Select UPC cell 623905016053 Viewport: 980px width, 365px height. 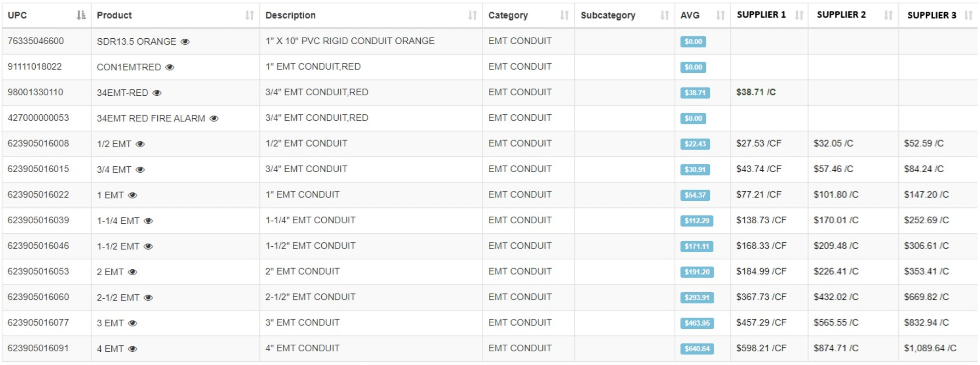click(x=38, y=271)
